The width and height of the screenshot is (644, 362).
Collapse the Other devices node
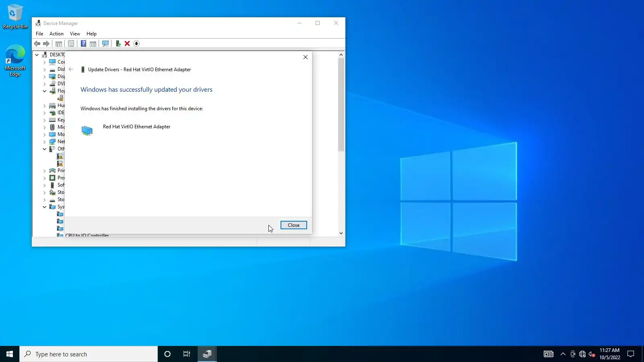[x=45, y=149]
